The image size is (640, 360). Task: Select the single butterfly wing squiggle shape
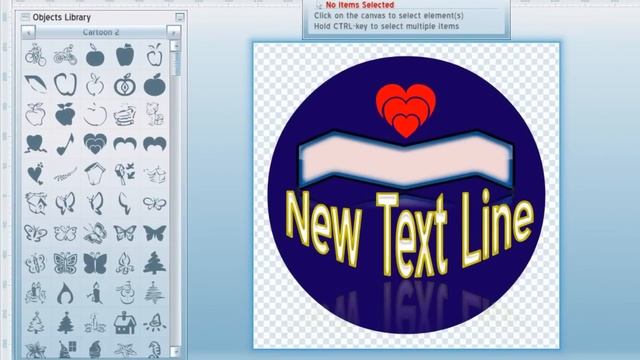point(125,204)
